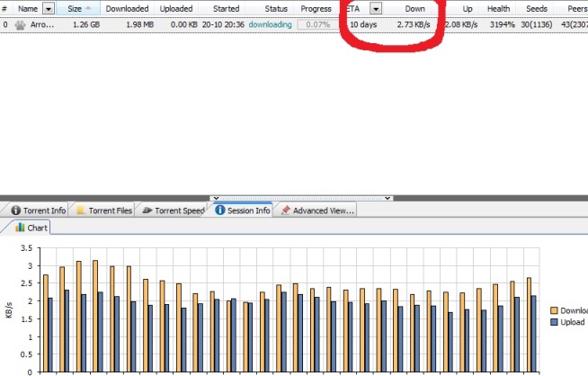Click the Chart tab bar-chart icon

[20, 228]
